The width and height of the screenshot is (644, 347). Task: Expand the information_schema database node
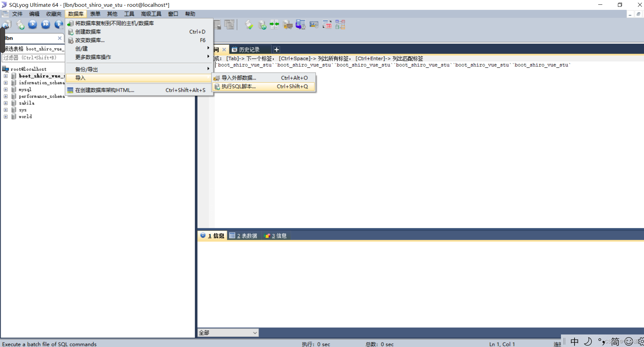[x=6, y=83]
